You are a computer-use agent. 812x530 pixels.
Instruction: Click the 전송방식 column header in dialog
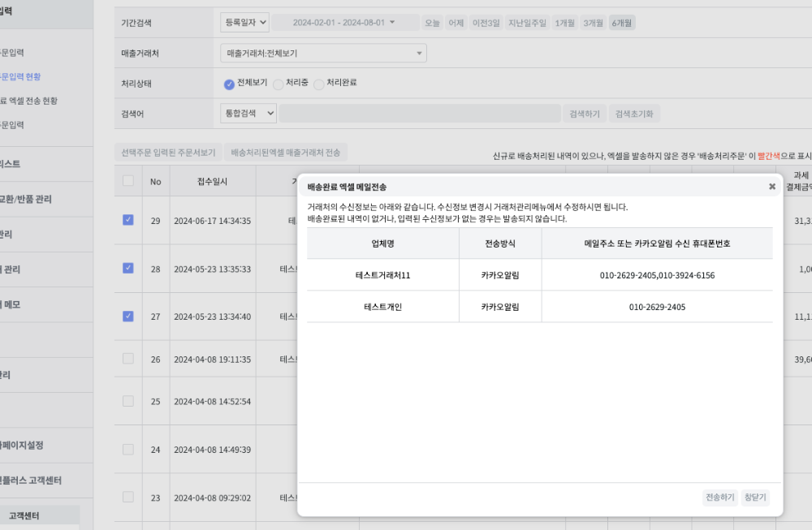(499, 243)
